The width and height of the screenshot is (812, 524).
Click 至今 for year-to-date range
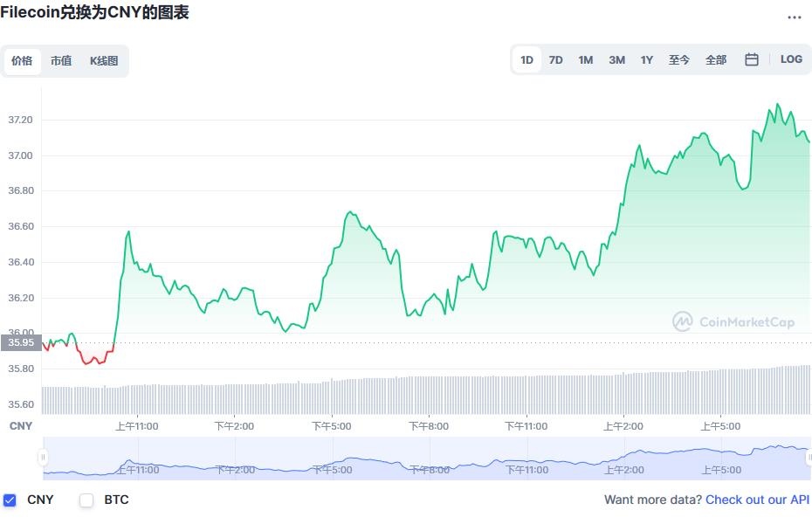point(679,59)
